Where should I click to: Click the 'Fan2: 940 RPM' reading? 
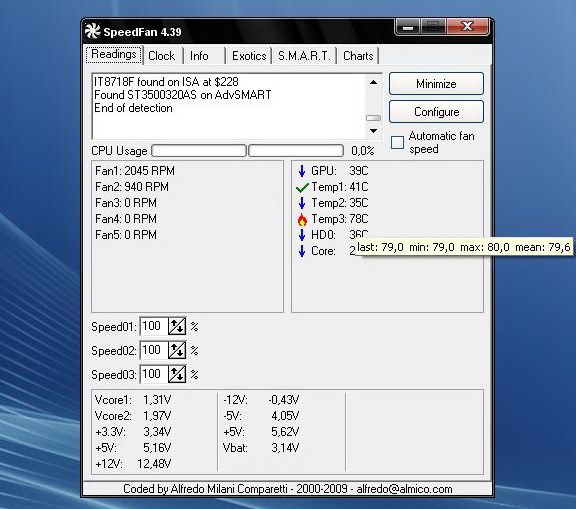pos(132,187)
